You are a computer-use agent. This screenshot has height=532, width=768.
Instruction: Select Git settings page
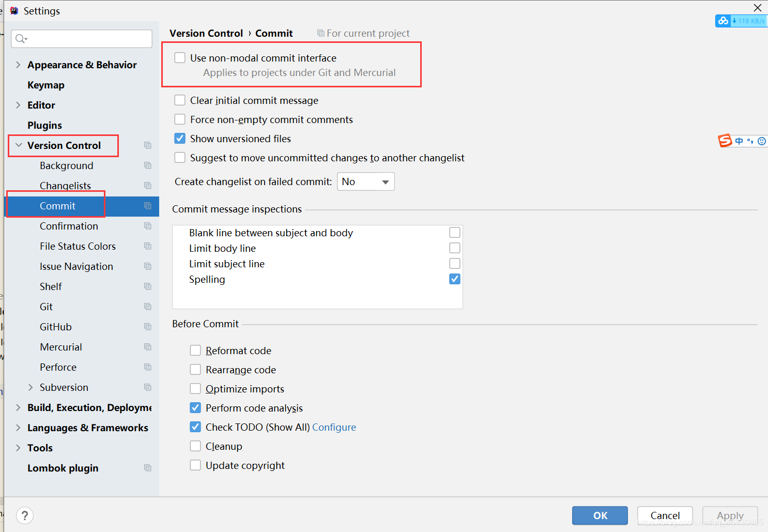[x=46, y=307]
